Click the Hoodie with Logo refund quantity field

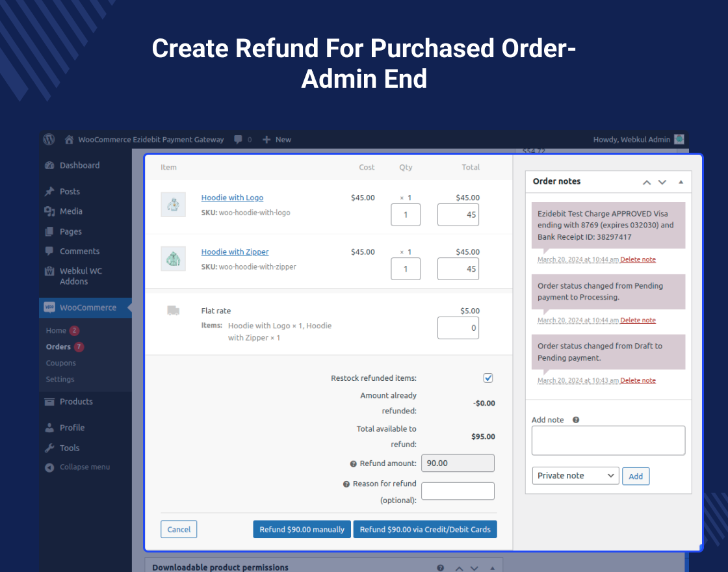point(406,214)
